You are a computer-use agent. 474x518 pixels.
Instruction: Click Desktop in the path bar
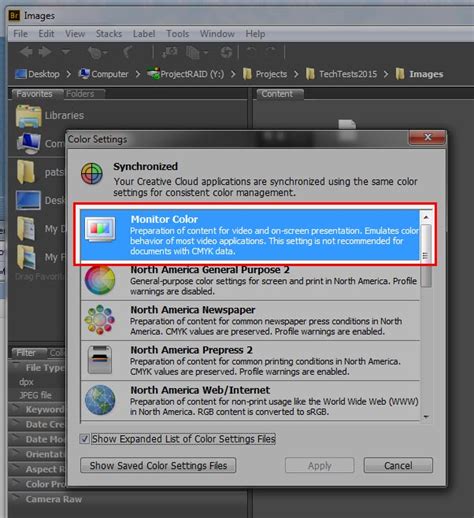[x=37, y=74]
